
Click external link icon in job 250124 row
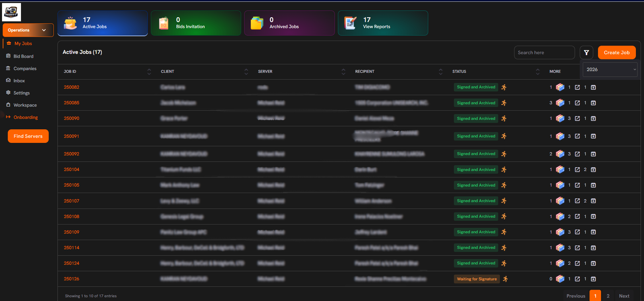click(577, 263)
